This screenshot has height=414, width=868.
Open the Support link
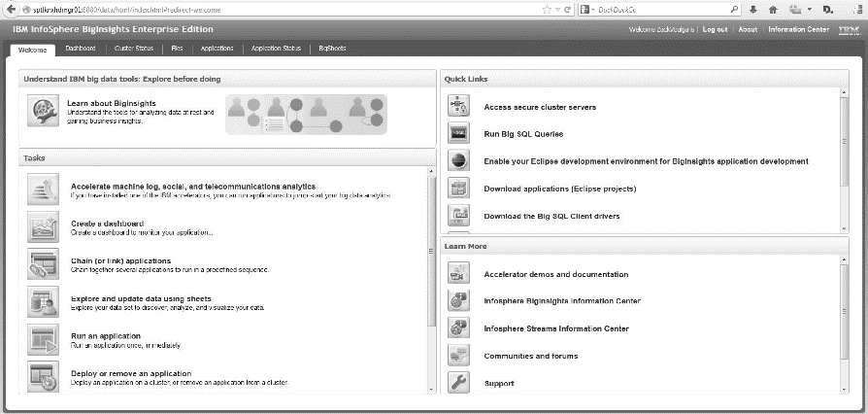click(x=499, y=384)
